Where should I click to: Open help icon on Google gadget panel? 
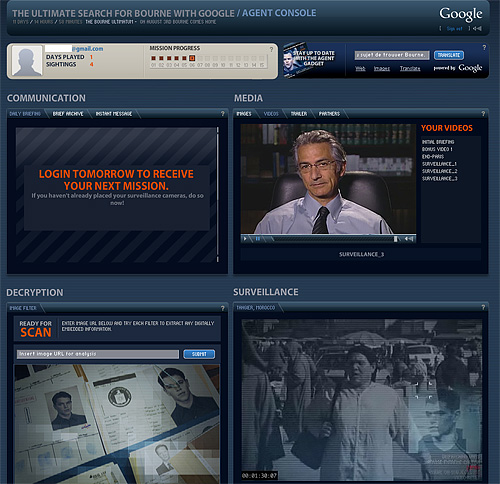(x=484, y=48)
